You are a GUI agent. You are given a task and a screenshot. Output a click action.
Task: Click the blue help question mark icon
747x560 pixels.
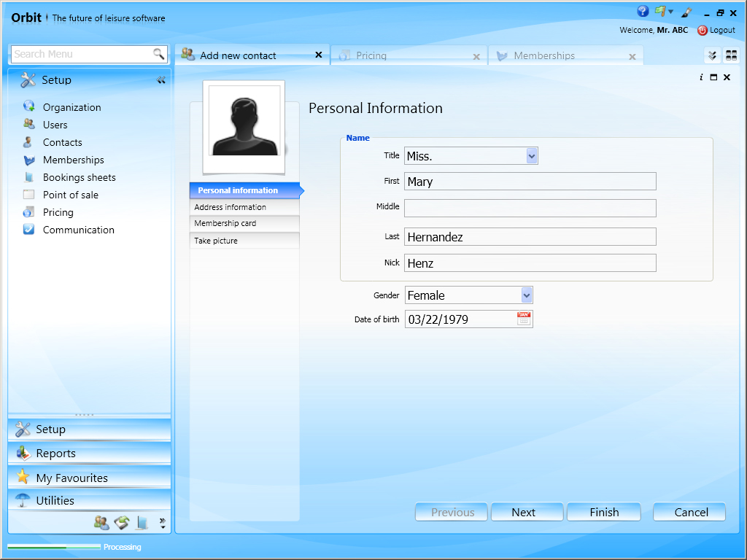(643, 11)
